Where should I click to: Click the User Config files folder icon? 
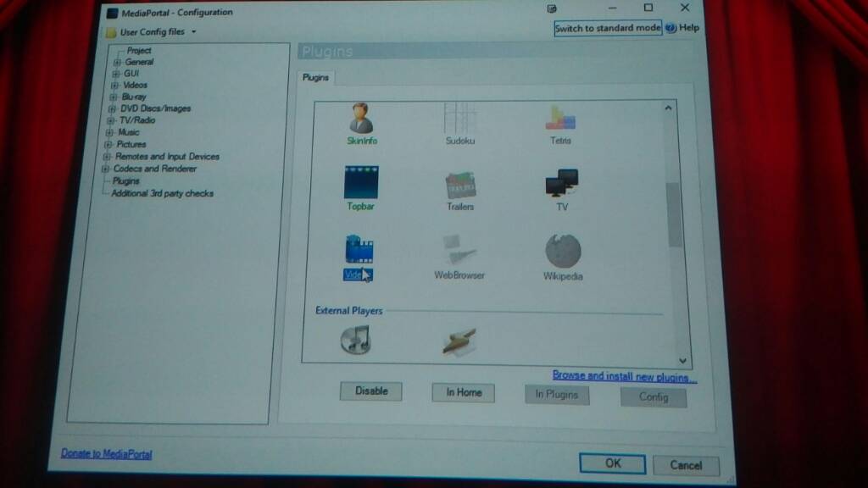coord(111,32)
